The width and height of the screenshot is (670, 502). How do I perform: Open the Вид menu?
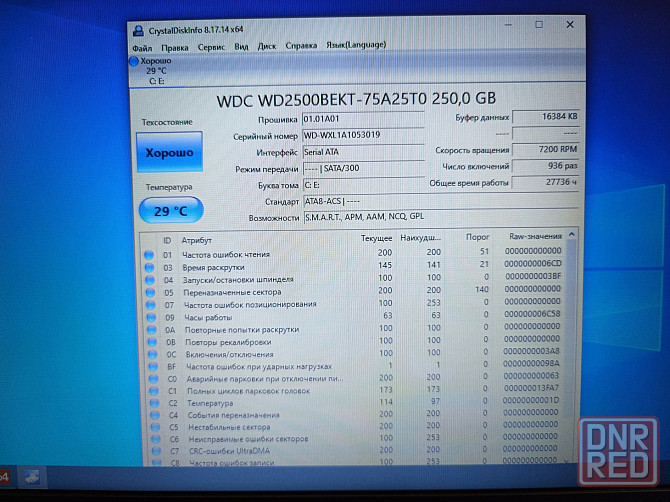[x=241, y=47]
